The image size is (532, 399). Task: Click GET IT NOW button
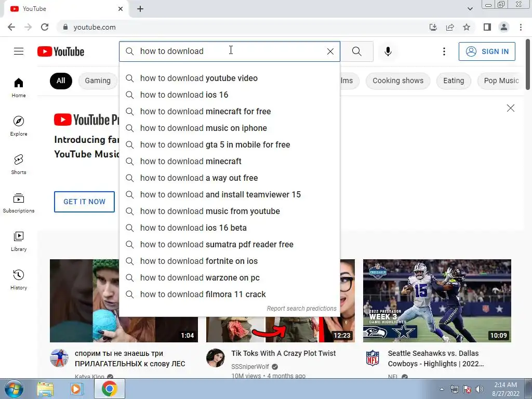click(84, 202)
